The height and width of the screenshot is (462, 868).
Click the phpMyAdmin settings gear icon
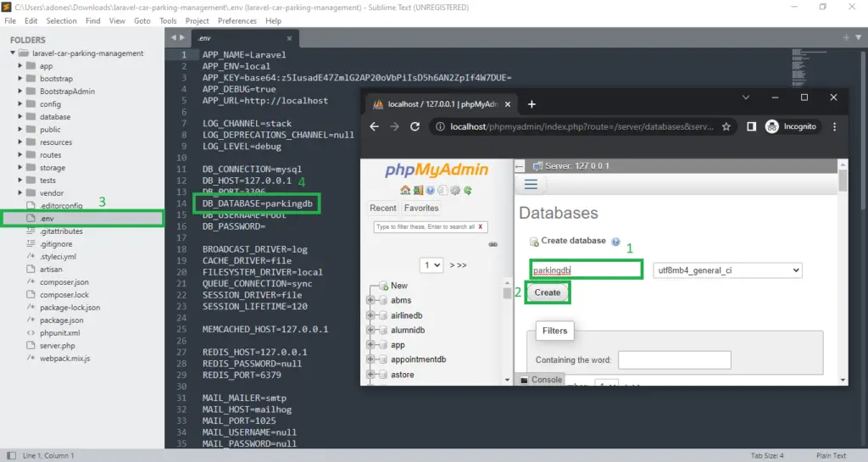click(x=455, y=190)
